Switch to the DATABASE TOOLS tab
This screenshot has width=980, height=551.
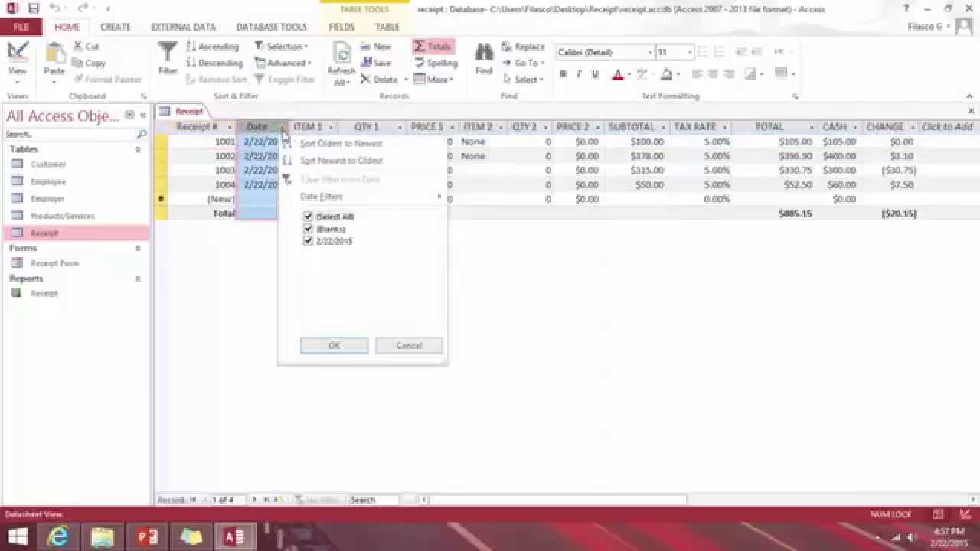click(272, 27)
